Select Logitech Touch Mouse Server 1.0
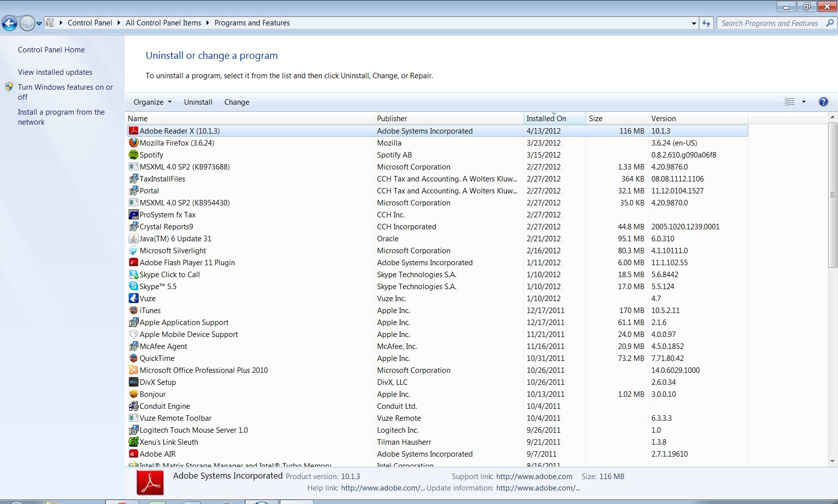The height and width of the screenshot is (504, 838). 437,430
